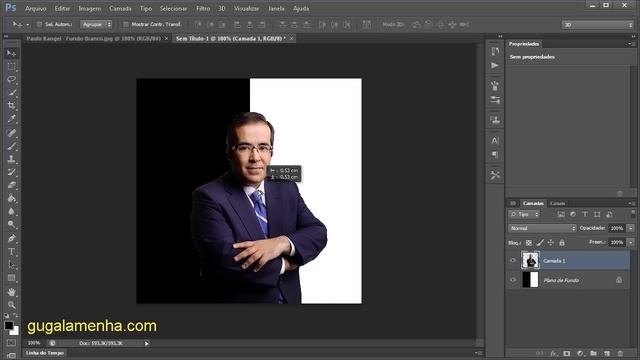The image size is (640, 360).
Task: Select the Paint Bucket tool
Action: tap(11, 198)
